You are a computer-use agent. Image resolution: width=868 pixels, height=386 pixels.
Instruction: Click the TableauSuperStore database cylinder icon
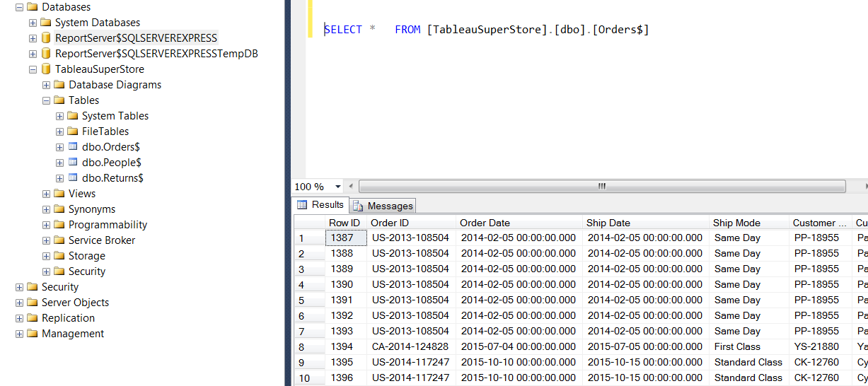(x=46, y=69)
